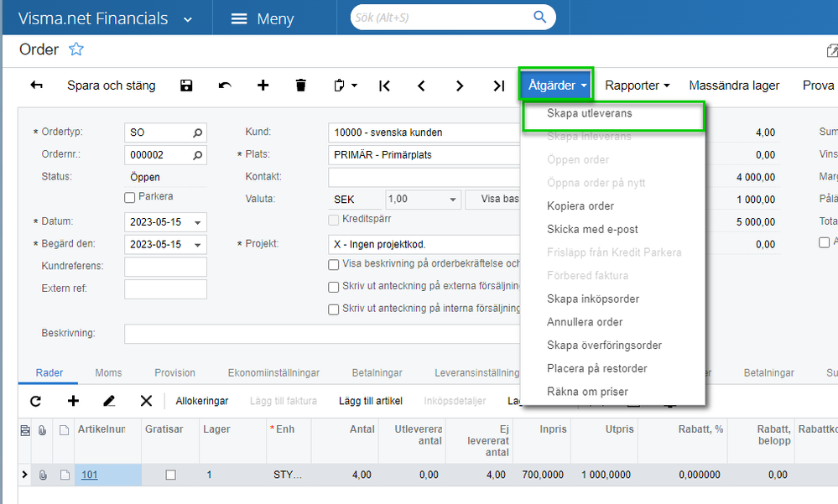Delete the row with the X icon
Image resolution: width=838 pixels, height=504 pixels.
click(146, 401)
